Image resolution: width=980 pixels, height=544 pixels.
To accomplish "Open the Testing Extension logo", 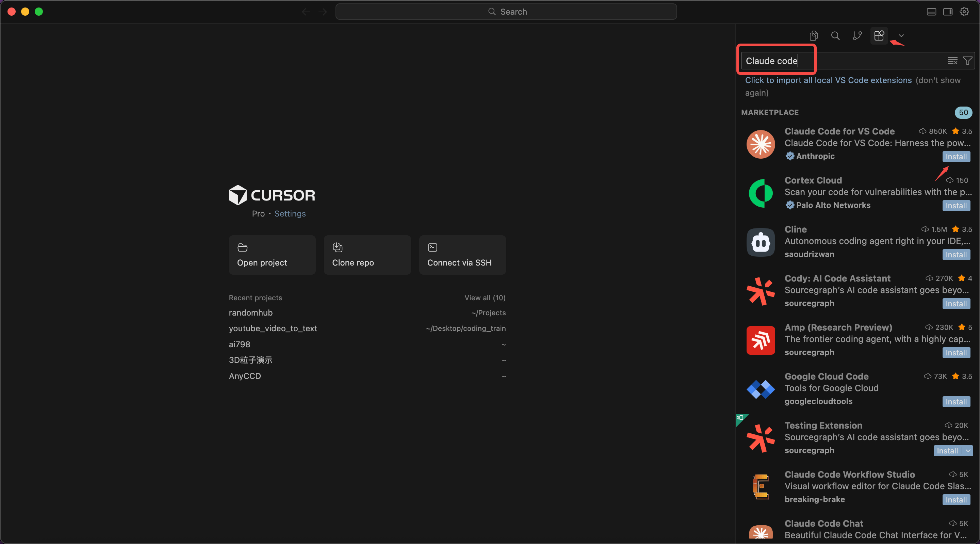I will [761, 438].
